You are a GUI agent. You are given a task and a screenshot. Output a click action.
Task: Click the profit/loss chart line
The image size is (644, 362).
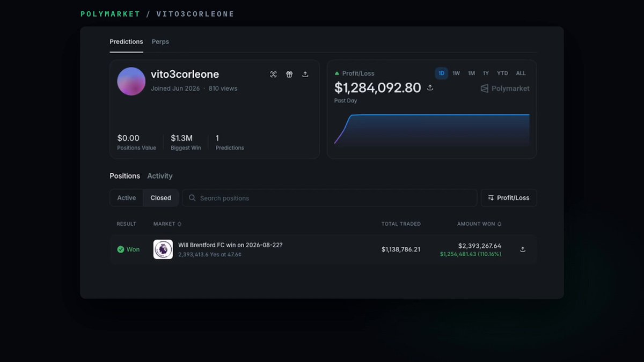pos(432,115)
